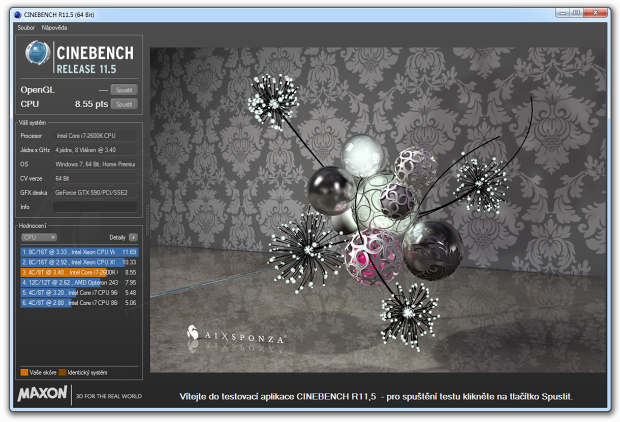Click the MAXON logo
620x422 pixels.
point(42,394)
